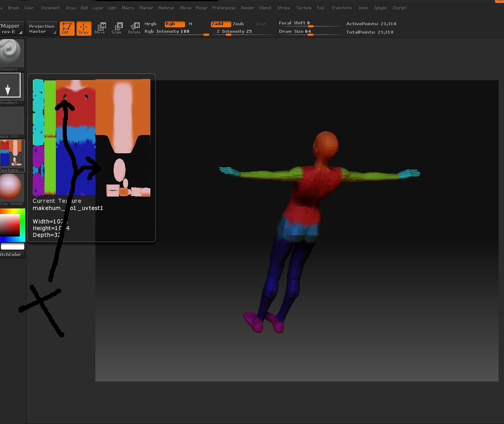This screenshot has height=424, width=504.
Task: Open the MatCap Skin05 material picker
Action: point(11,187)
